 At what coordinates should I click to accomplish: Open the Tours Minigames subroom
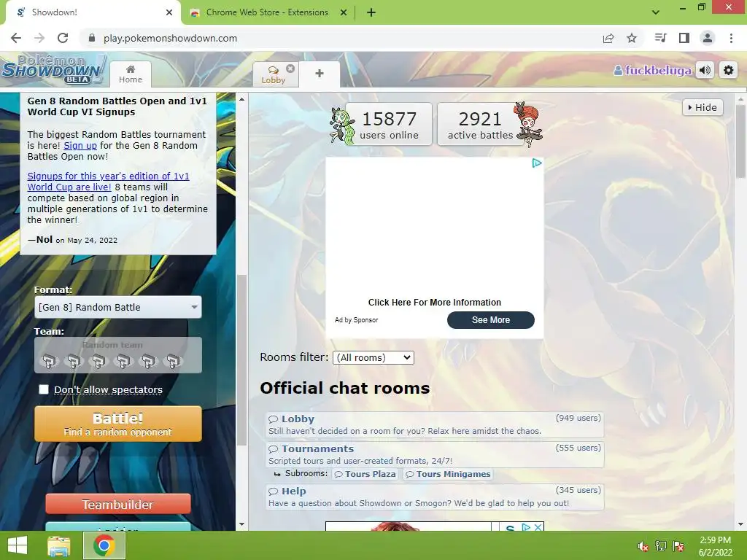[448, 474]
